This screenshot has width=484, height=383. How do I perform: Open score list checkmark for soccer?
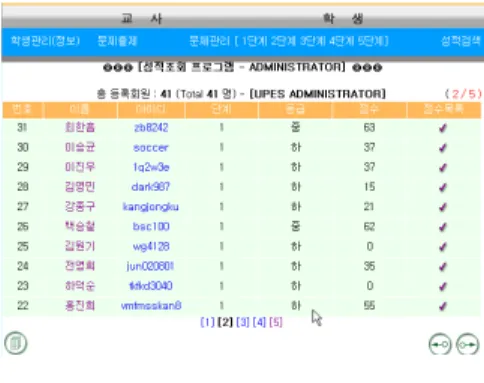pyautogui.click(x=443, y=148)
